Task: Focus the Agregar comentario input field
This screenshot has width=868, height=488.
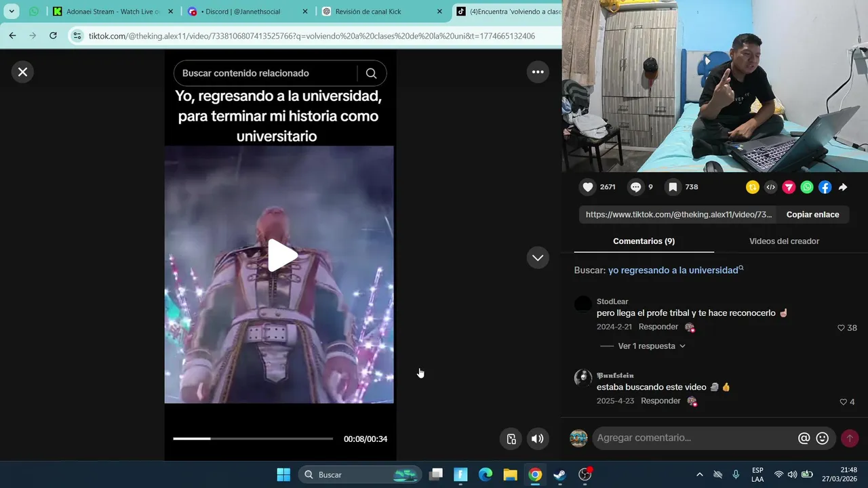Action: tap(694, 438)
